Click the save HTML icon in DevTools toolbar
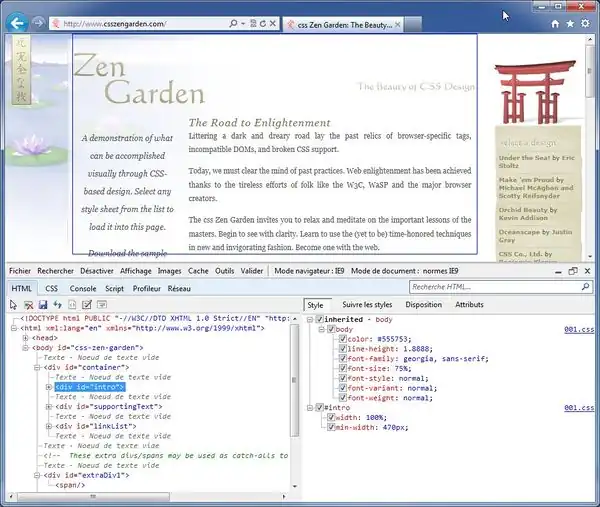Screen dimensions: 600x507 coord(43,304)
